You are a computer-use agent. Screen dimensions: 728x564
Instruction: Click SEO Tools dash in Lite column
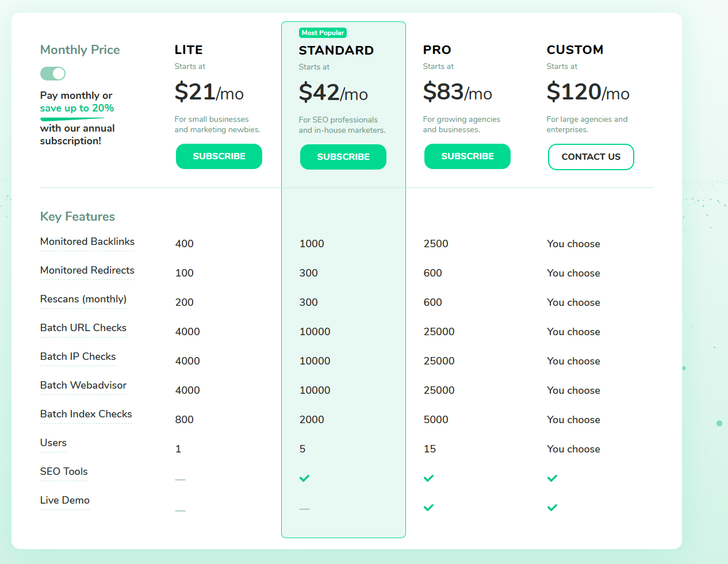coord(181,479)
